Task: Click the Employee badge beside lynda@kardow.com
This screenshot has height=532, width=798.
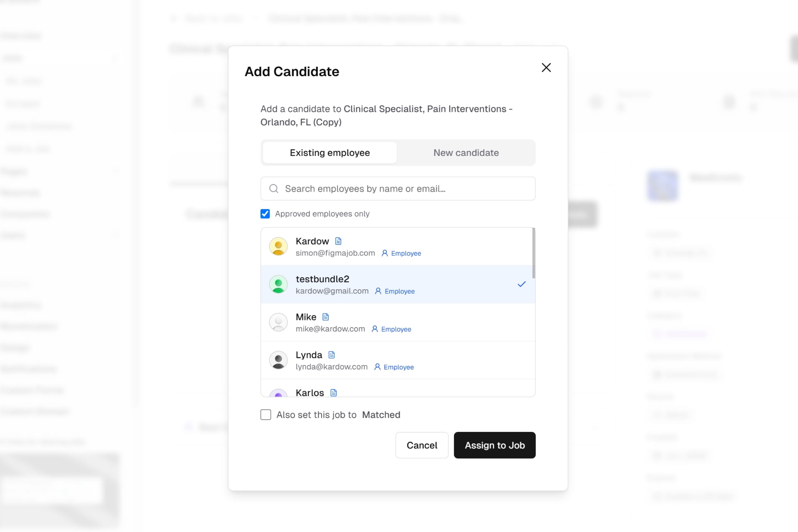Action: (394, 367)
